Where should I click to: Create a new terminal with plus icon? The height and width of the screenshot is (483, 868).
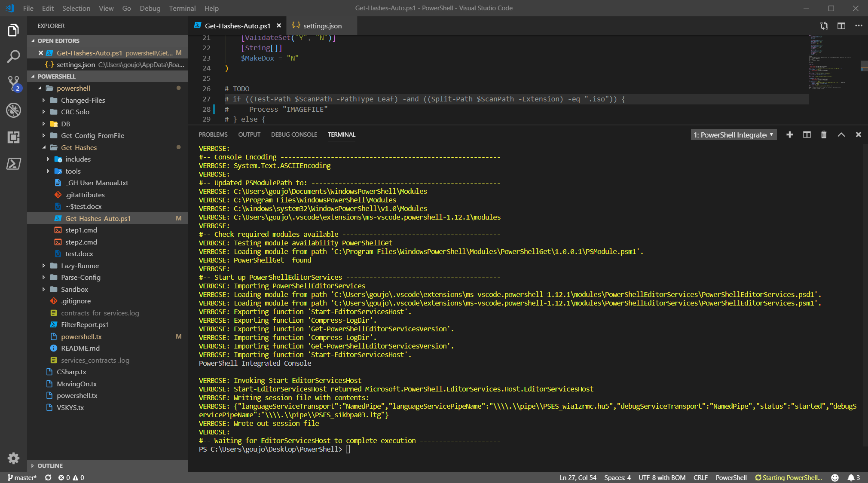(x=789, y=135)
